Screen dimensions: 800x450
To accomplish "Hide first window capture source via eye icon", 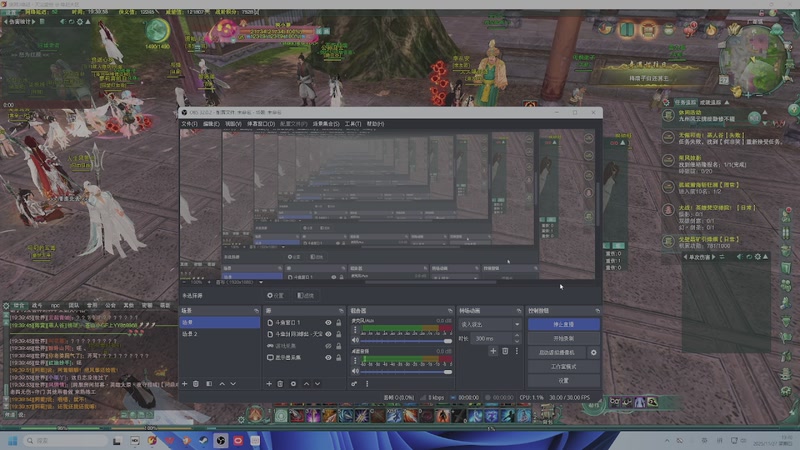I will pyautogui.click(x=328, y=322).
